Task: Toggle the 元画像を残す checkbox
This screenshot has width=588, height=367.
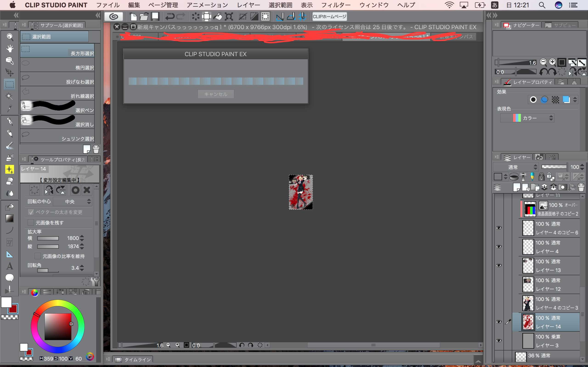Action: 31,222
